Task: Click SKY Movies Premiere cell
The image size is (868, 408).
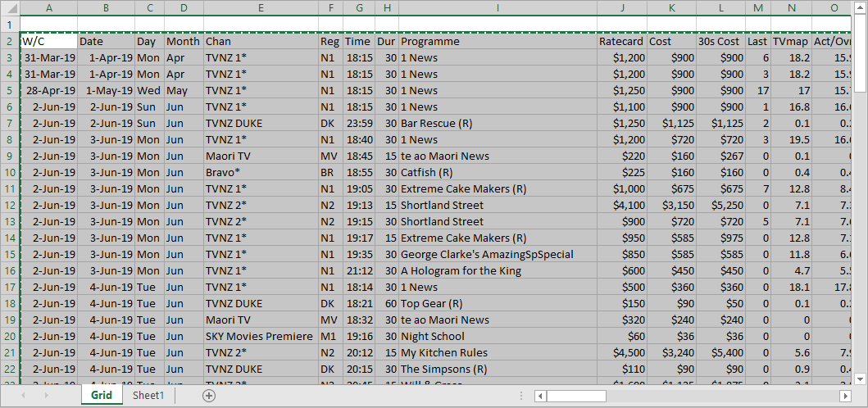Action: [x=261, y=336]
